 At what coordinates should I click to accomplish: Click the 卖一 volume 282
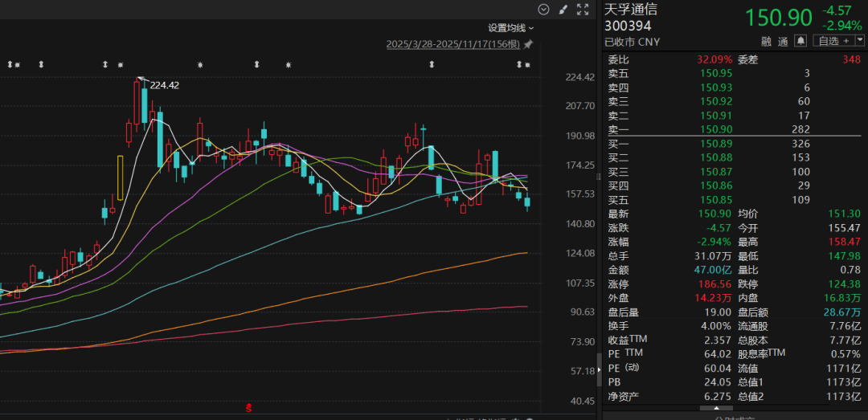[x=801, y=129]
